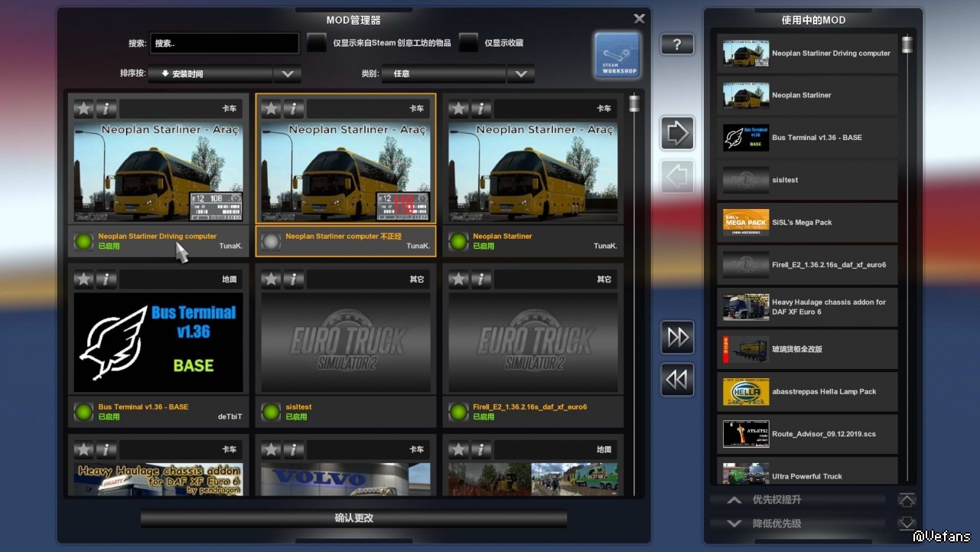The image size is (980, 552).
Task: Select Route_Advisor_09.12.2019.scs in the active list
Action: coord(807,434)
